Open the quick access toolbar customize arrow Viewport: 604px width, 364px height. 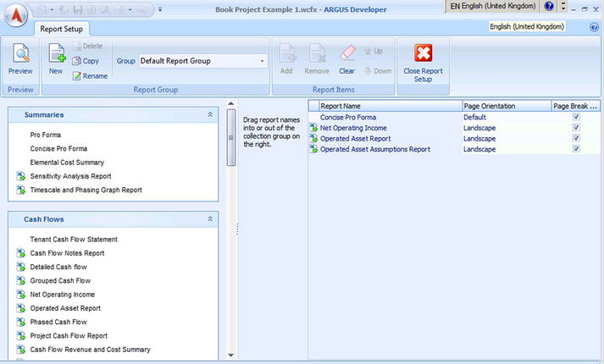click(160, 9)
